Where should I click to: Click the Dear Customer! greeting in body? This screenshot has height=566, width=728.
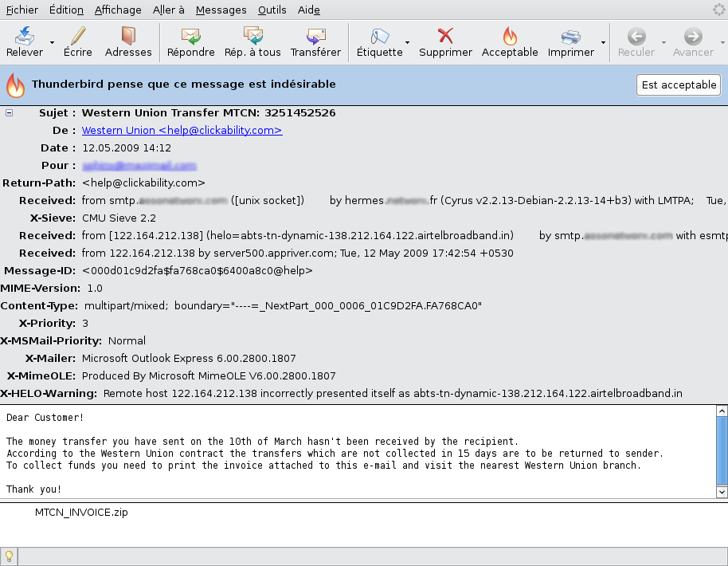coord(45,417)
